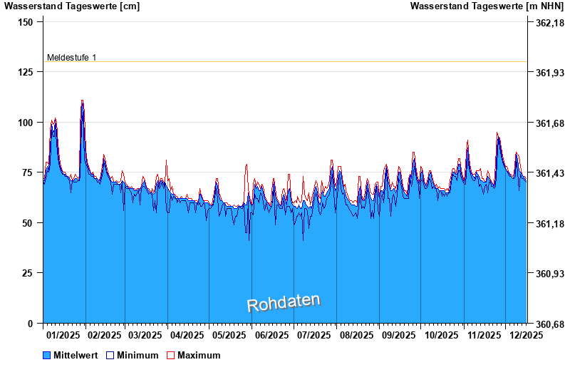Select the 03/2025 month label
This screenshot has width=570, height=392.
(145, 335)
